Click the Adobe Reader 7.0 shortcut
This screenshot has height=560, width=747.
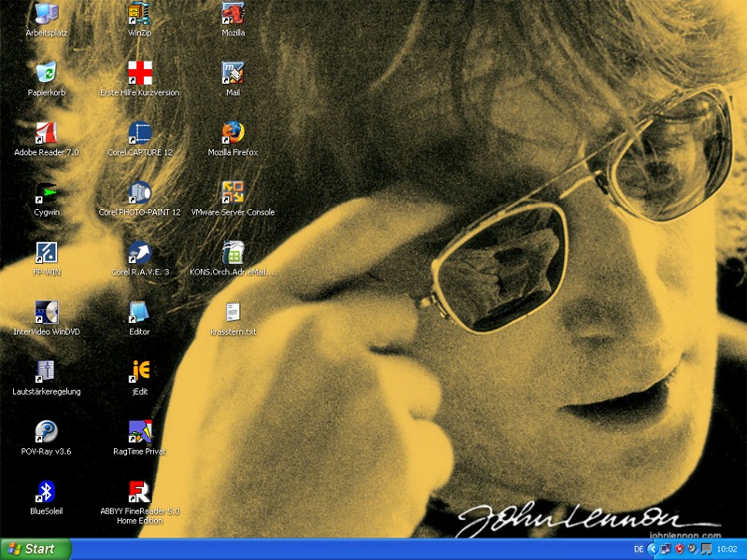[47, 133]
